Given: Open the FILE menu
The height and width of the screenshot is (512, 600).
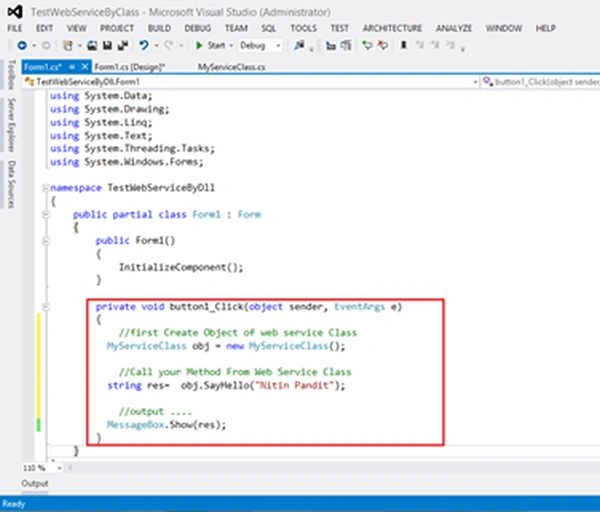Looking at the screenshot, I should [x=15, y=28].
